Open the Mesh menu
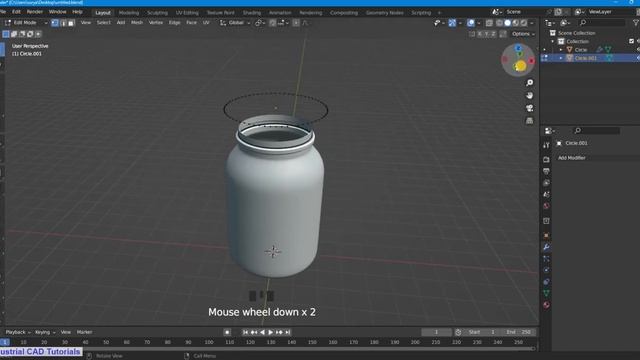The width and height of the screenshot is (640, 360). click(137, 23)
